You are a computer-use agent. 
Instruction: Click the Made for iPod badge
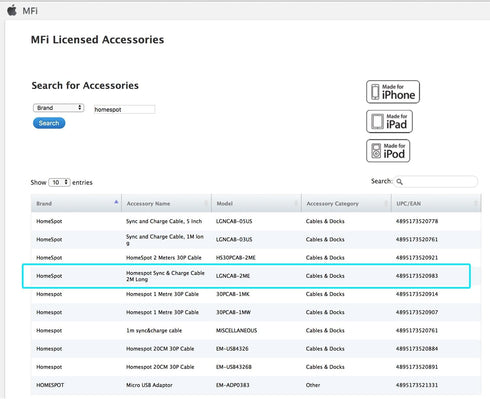(388, 151)
